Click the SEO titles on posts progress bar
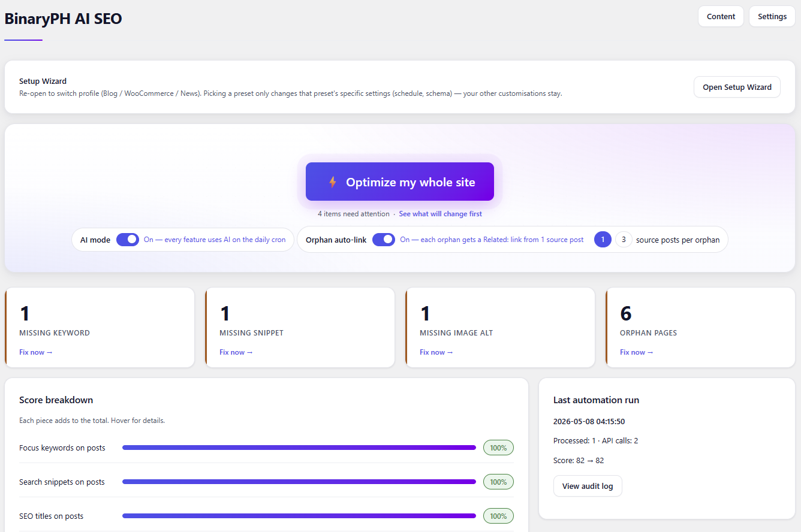Screen dimensions: 801x532 tap(299, 516)
